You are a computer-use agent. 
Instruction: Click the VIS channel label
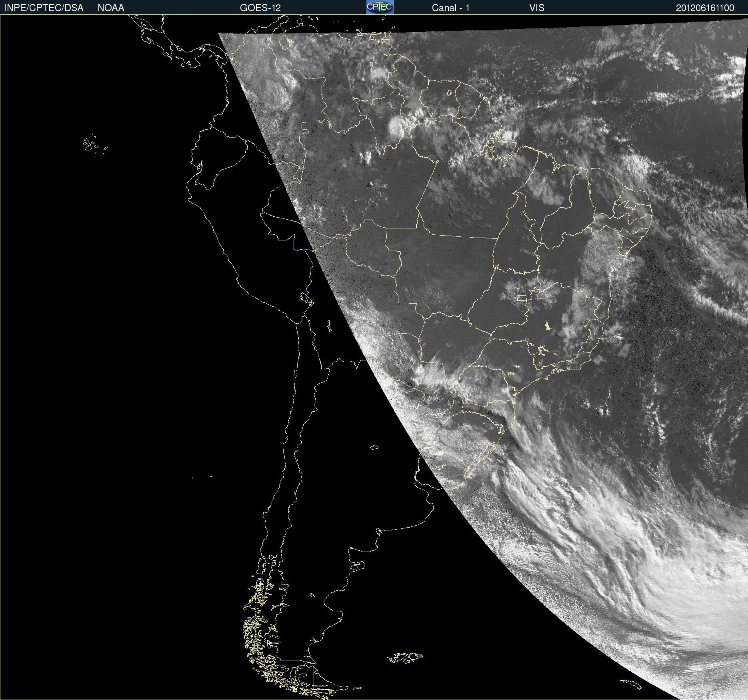(x=537, y=8)
